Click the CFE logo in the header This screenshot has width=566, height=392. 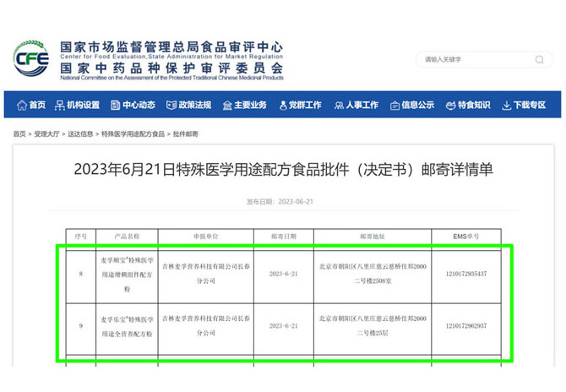(31, 58)
